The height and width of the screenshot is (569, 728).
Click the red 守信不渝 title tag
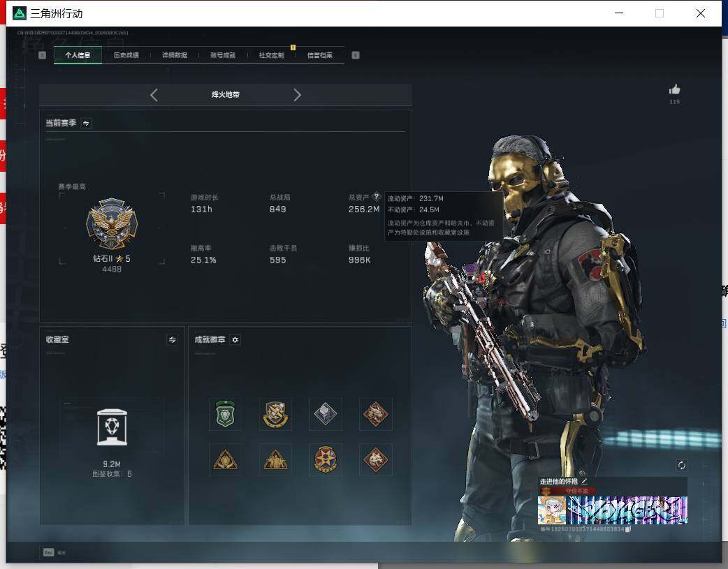[x=567, y=491]
